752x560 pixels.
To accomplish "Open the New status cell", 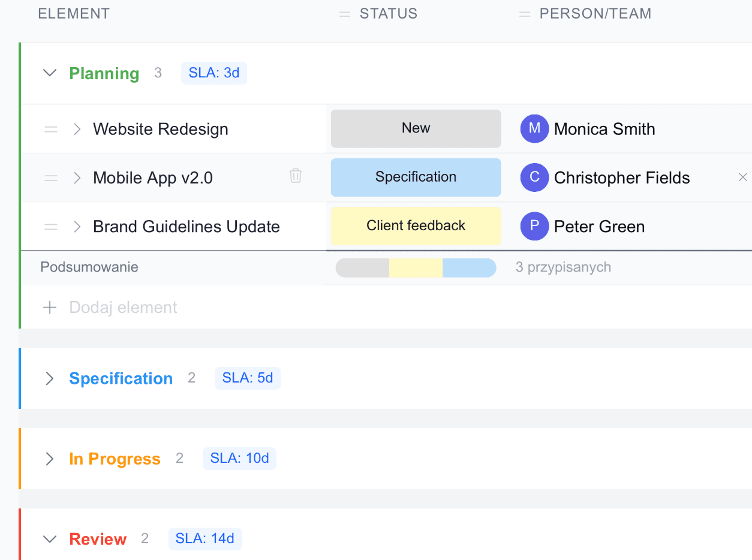I will point(416,128).
